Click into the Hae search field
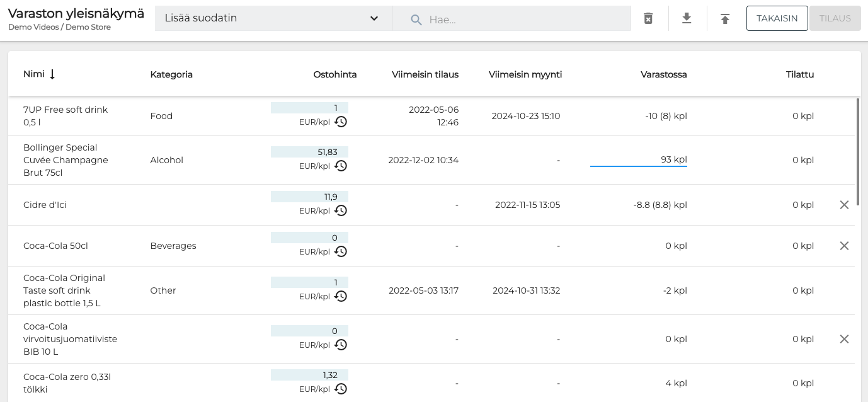The image size is (868, 402). pos(523,19)
